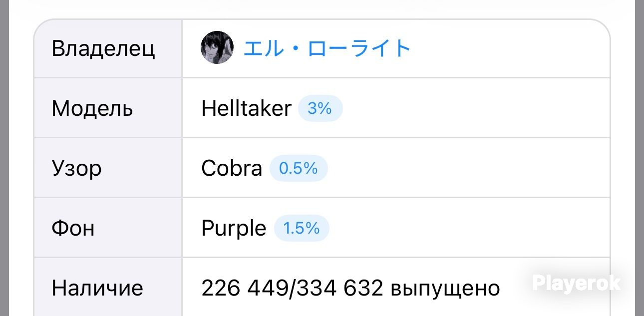
Task: Select the Purple background value
Action: coord(234,229)
